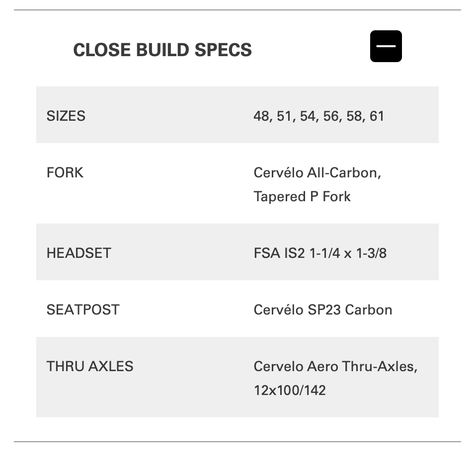Viewport: 476px width, 473px height.
Task: Click size 61 in the sizes list
Action: coord(377,116)
